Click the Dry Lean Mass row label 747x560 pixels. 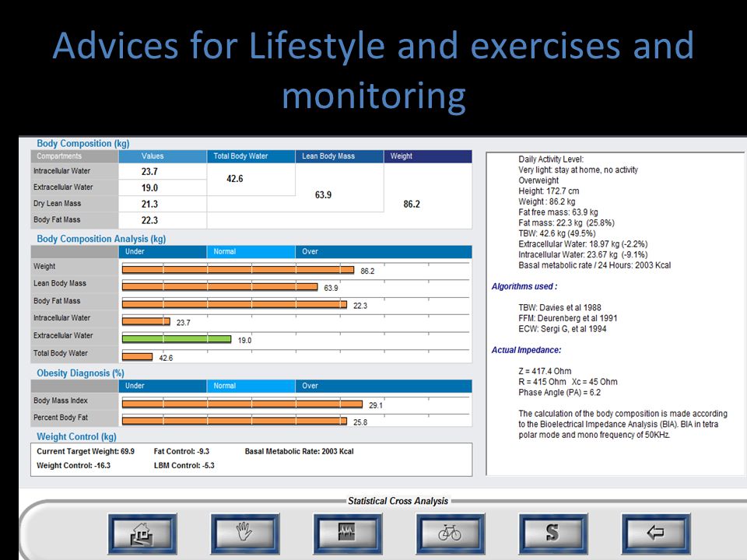tap(57, 203)
